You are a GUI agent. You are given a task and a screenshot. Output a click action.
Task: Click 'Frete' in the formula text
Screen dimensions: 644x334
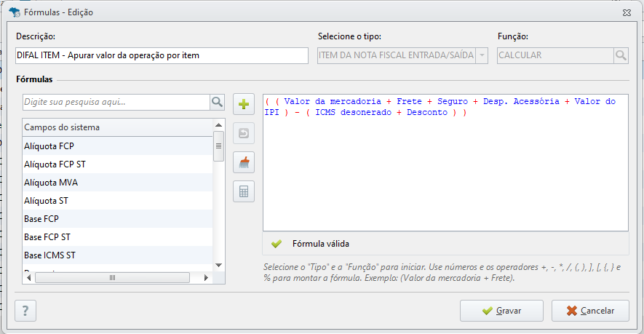pyautogui.click(x=409, y=101)
